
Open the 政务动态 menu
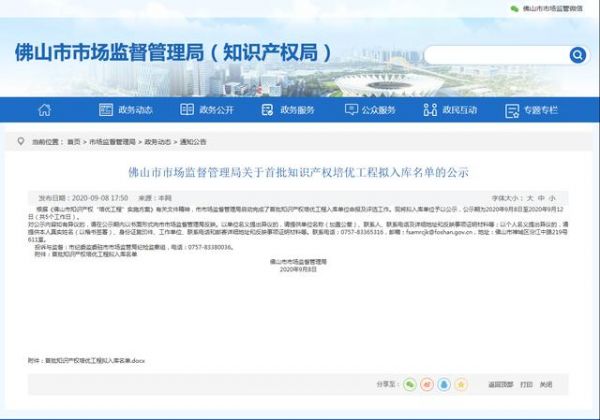(x=135, y=110)
